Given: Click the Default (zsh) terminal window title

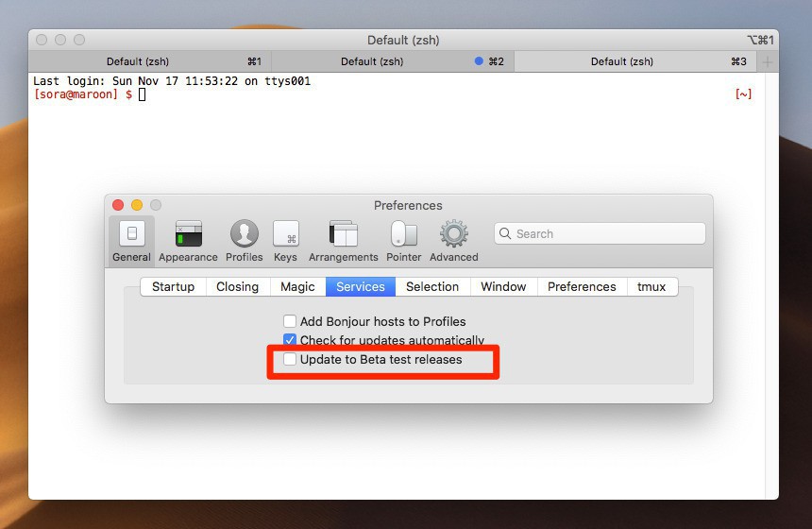Looking at the screenshot, I should (403, 40).
